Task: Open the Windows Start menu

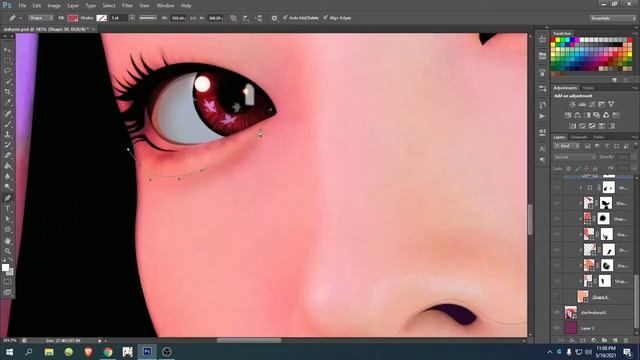Action: tap(9, 352)
